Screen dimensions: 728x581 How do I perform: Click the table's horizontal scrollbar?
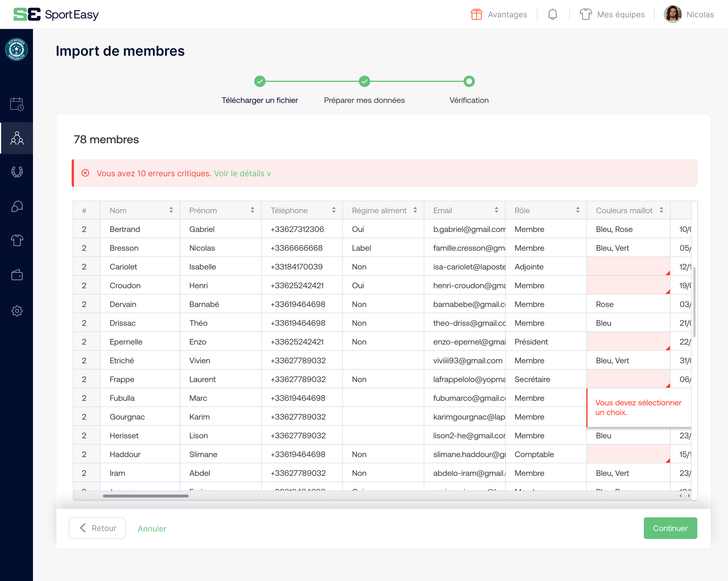coord(146,496)
